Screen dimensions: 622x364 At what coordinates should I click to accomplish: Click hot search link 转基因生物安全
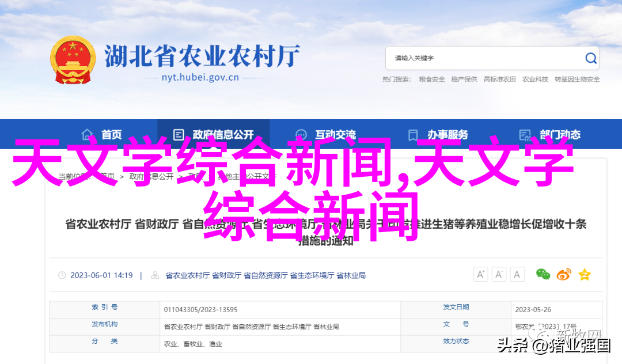577,79
